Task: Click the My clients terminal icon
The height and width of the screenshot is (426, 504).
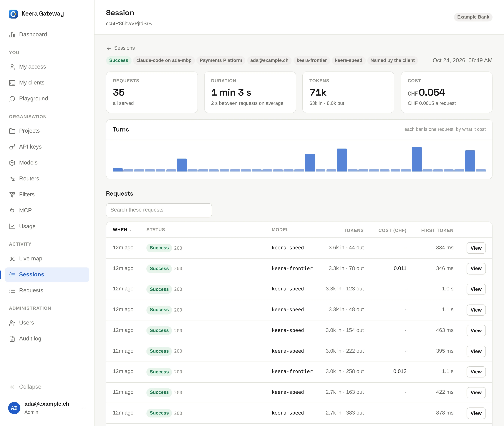Action: click(x=12, y=83)
